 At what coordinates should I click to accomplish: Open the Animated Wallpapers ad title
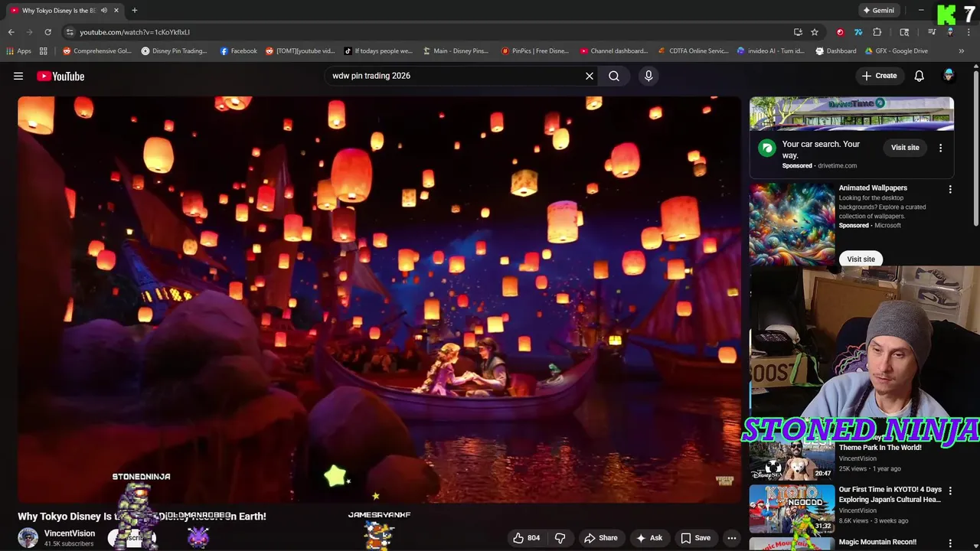tap(873, 187)
